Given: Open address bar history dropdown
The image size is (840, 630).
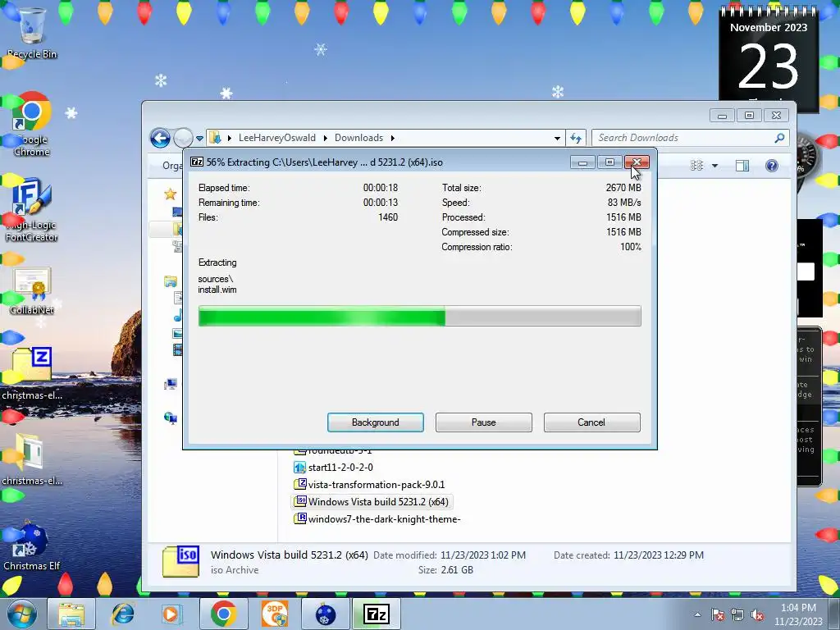Looking at the screenshot, I should coord(557,138).
